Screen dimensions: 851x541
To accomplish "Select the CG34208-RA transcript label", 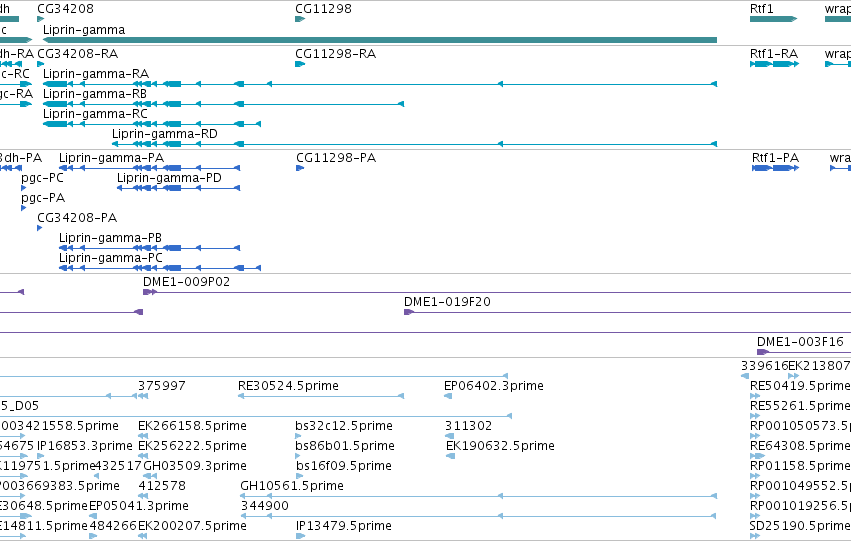I will (77, 54).
